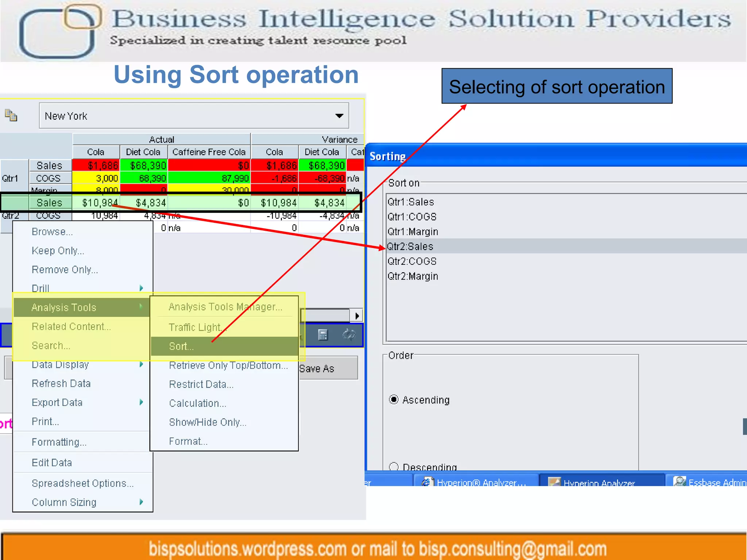Select Qtr2:Sales in Sort on list
Screen dimensions: 747x560
tap(410, 246)
